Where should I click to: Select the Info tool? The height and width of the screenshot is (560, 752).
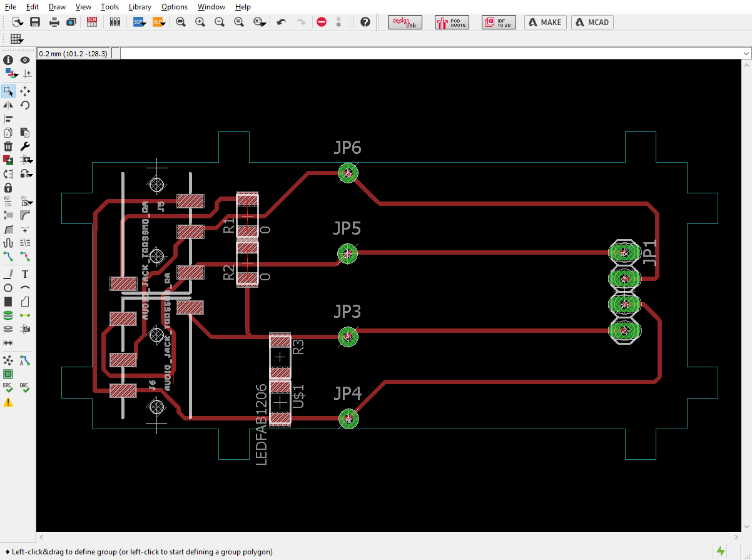[x=8, y=60]
